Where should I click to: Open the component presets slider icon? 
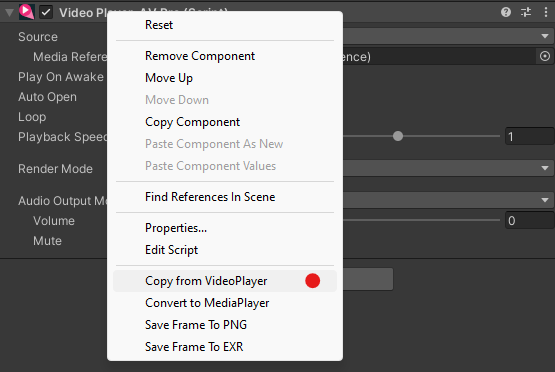(526, 12)
